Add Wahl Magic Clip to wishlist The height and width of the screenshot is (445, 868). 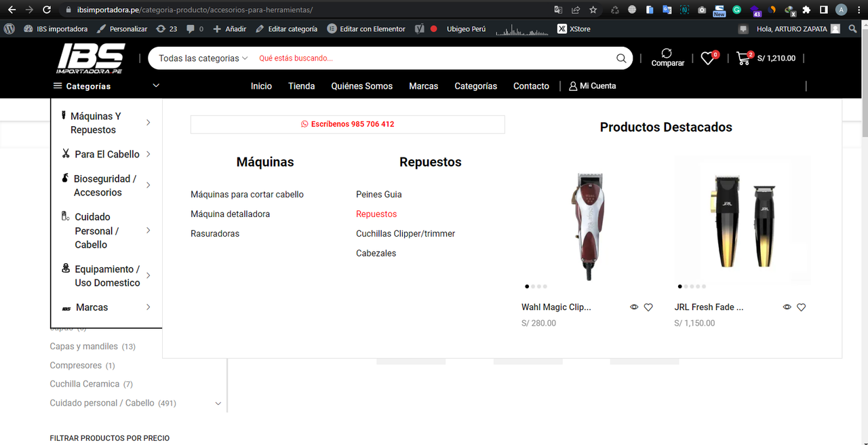coord(648,307)
